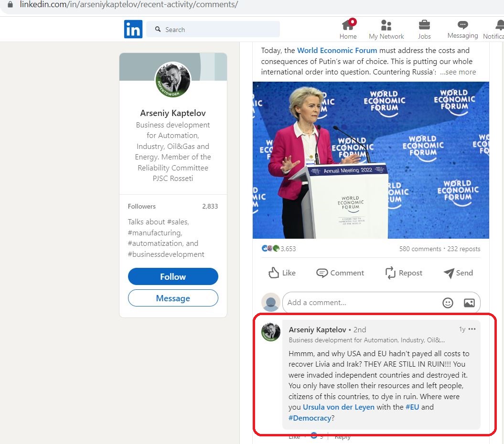Image resolution: width=504 pixels, height=444 pixels.
Task: Go to the Jobs section
Action: click(x=424, y=29)
